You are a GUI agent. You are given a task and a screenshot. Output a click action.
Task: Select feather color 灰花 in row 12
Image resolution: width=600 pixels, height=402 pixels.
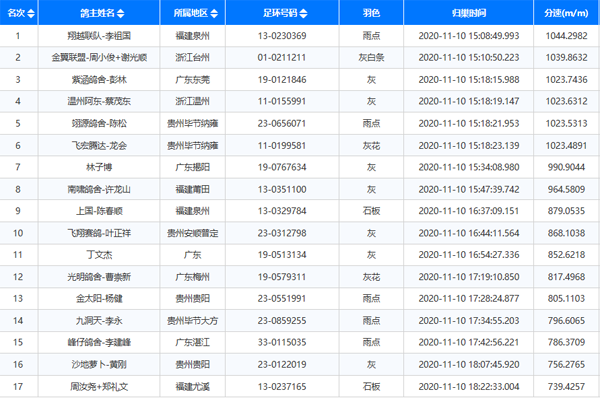tap(372, 276)
